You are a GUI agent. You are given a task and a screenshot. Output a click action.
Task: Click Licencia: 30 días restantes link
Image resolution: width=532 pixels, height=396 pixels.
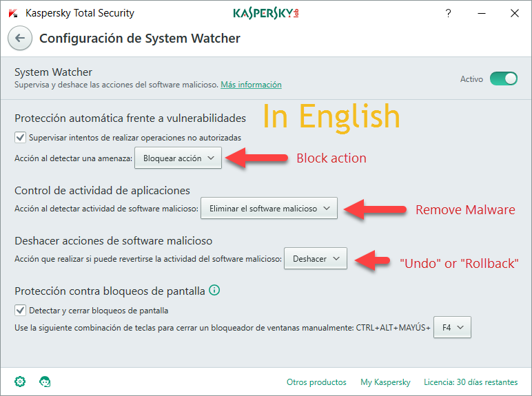tap(471, 382)
